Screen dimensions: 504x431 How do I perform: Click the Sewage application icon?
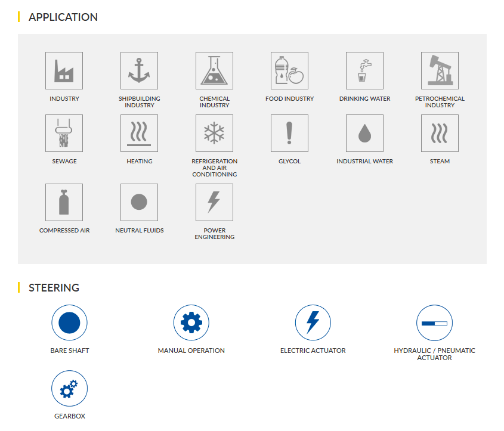[x=64, y=134]
